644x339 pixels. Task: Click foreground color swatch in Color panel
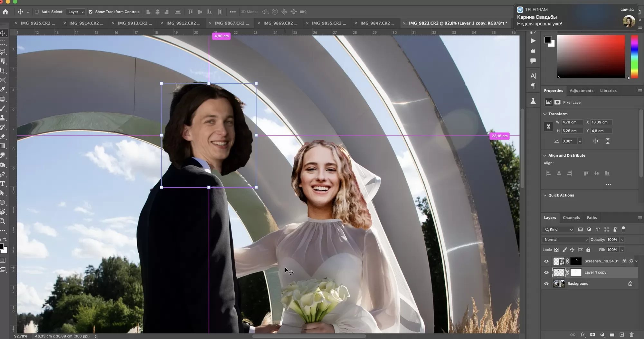coord(547,40)
